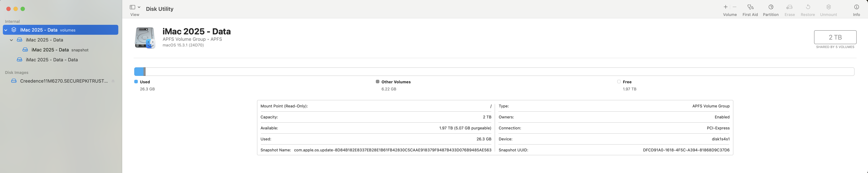
Task: Click the APFS Volume Group type value
Action: point(711,106)
